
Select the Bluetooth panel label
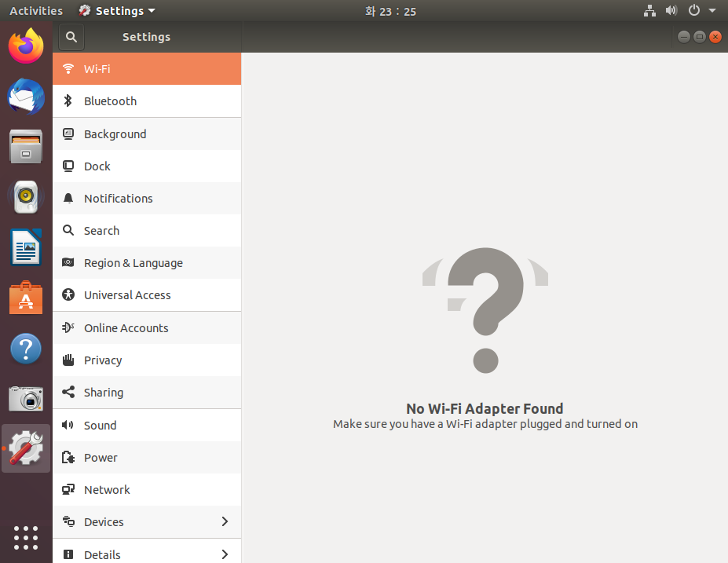click(x=110, y=101)
